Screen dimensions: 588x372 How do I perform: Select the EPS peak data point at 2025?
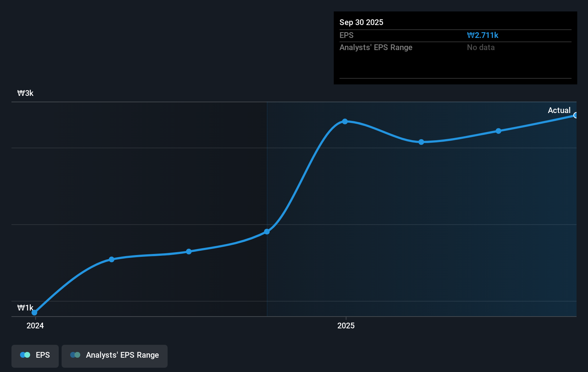pos(345,122)
